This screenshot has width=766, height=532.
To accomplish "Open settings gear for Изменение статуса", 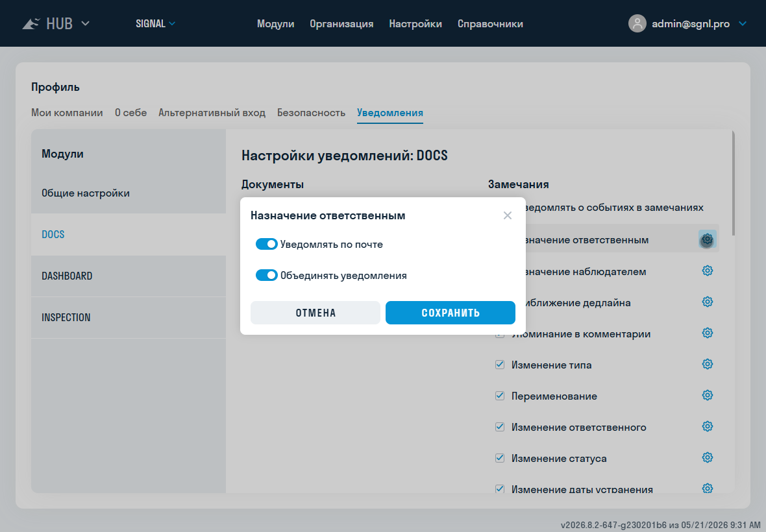I will [708, 458].
